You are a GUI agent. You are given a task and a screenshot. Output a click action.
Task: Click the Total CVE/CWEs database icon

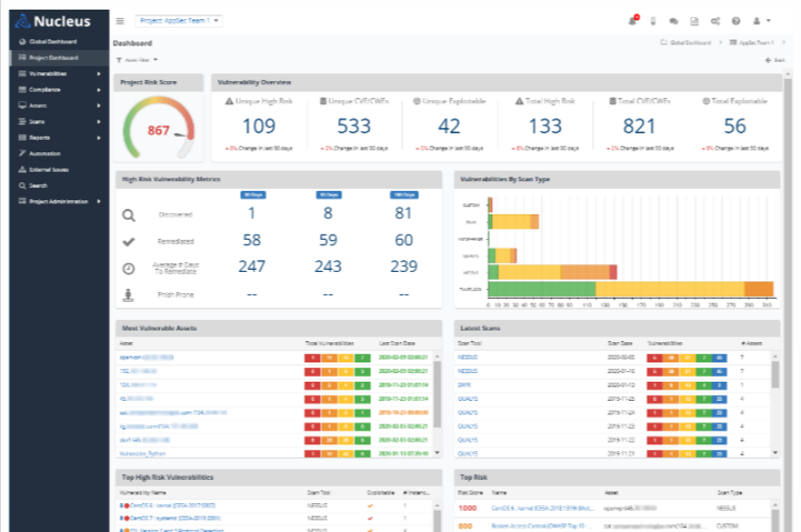612,101
